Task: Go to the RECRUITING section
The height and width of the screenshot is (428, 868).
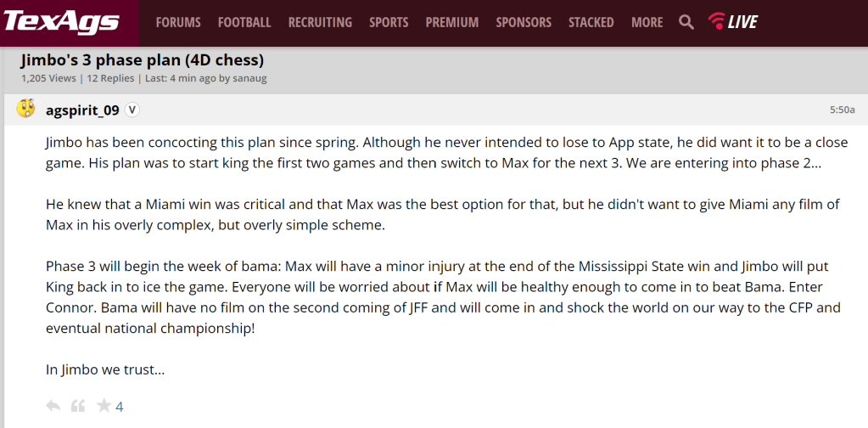Action: (320, 22)
